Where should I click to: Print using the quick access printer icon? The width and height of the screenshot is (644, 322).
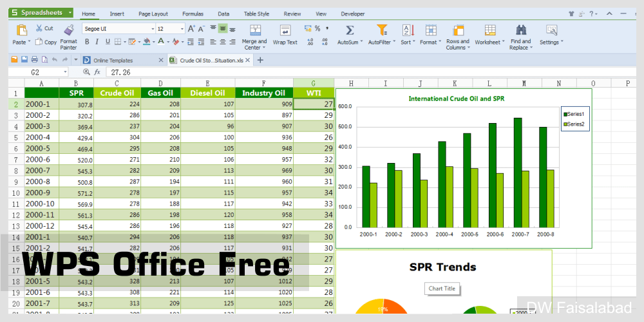point(35,60)
